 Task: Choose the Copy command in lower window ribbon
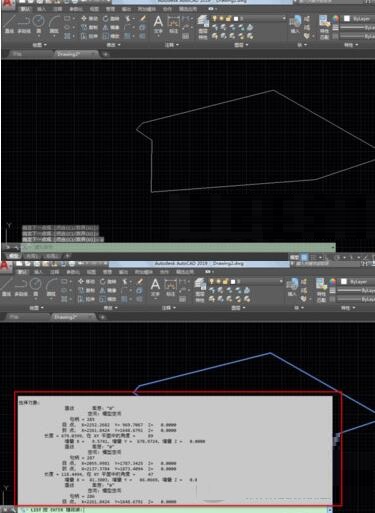pos(86,291)
